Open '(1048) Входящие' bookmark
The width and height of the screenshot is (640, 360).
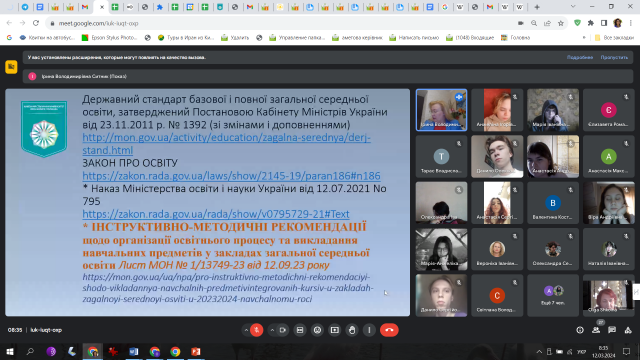point(470,38)
